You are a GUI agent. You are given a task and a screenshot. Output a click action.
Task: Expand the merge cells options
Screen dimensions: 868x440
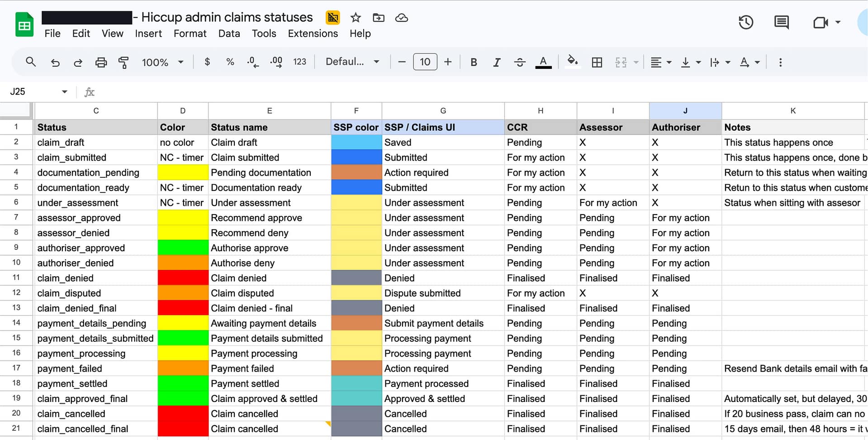tap(636, 62)
